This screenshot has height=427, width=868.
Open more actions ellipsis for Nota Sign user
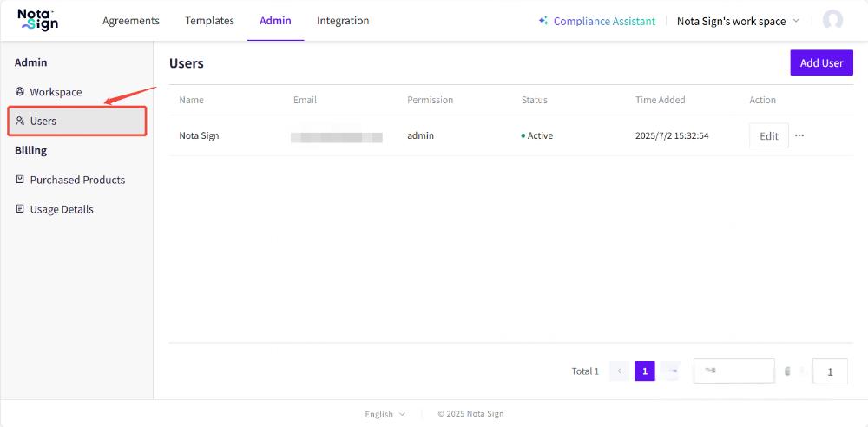pos(799,135)
